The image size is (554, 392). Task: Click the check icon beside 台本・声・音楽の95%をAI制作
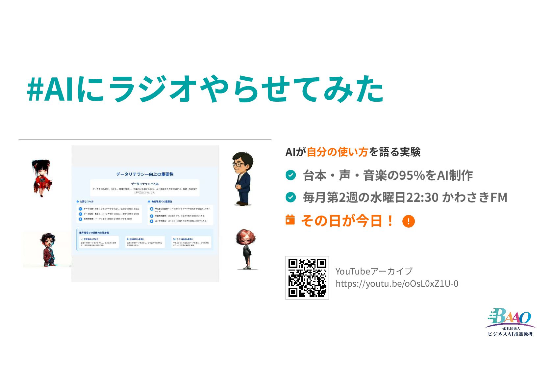click(x=290, y=175)
